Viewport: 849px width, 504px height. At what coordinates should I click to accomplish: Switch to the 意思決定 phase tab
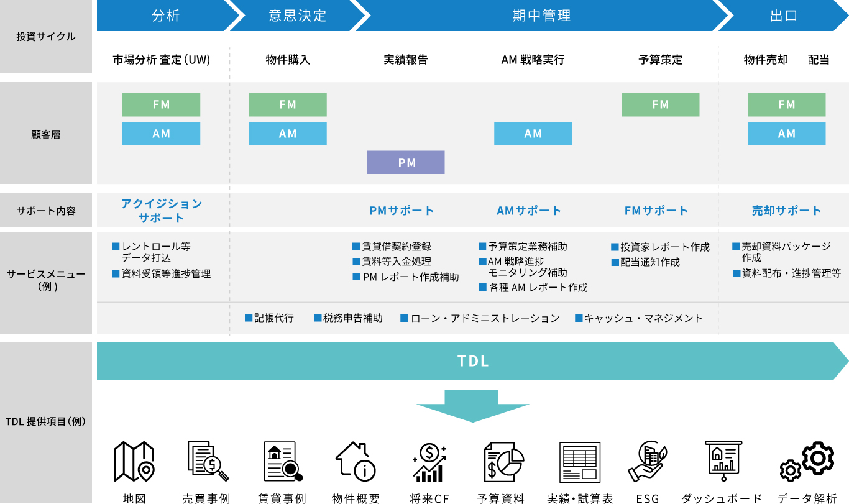click(x=297, y=16)
